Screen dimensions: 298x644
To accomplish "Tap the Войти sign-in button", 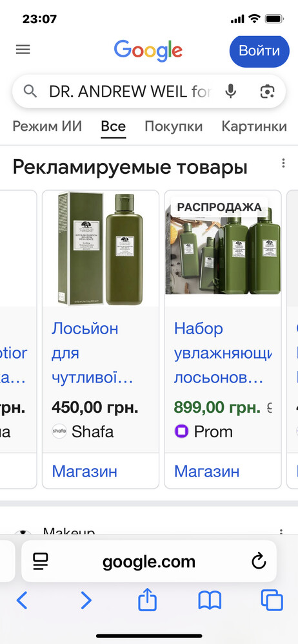I will [x=259, y=52].
